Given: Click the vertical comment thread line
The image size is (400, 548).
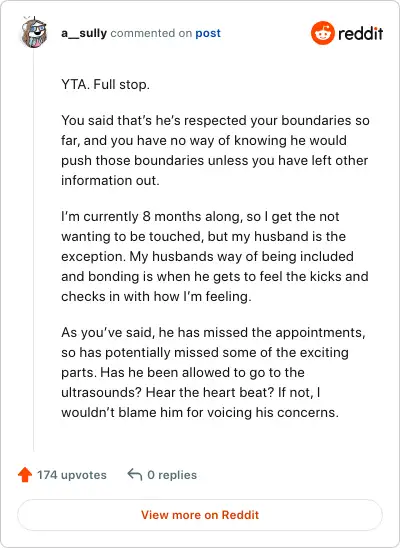Looking at the screenshot, I should (x=34, y=250).
